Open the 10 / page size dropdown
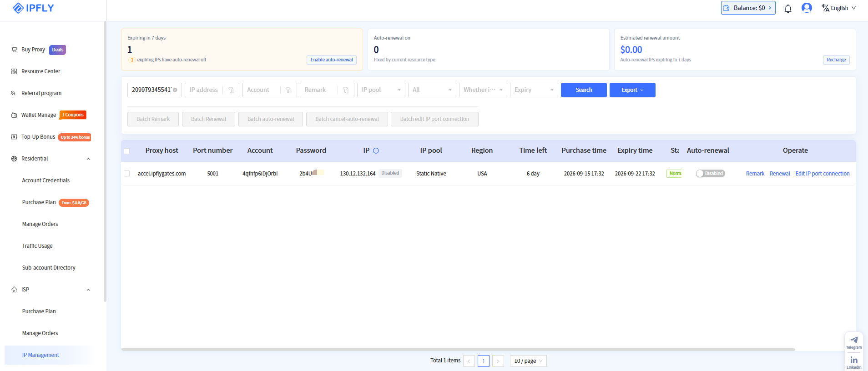The image size is (868, 371). pos(528,361)
